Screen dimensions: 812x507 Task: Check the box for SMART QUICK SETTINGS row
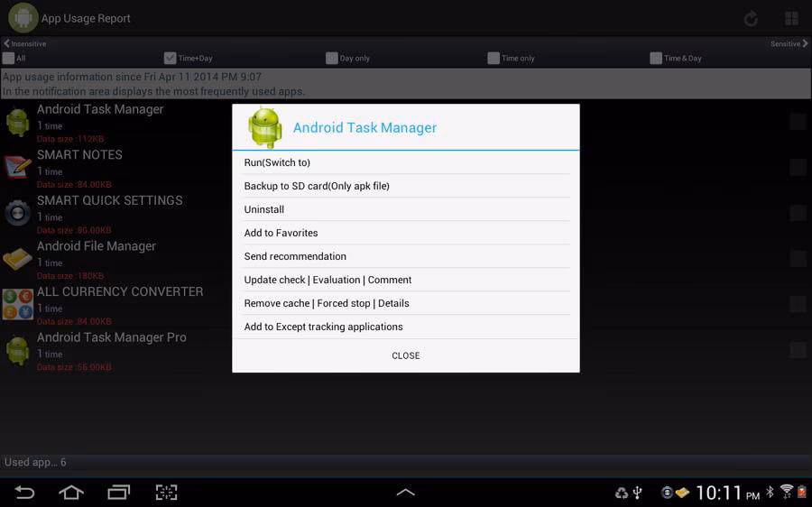tap(798, 213)
